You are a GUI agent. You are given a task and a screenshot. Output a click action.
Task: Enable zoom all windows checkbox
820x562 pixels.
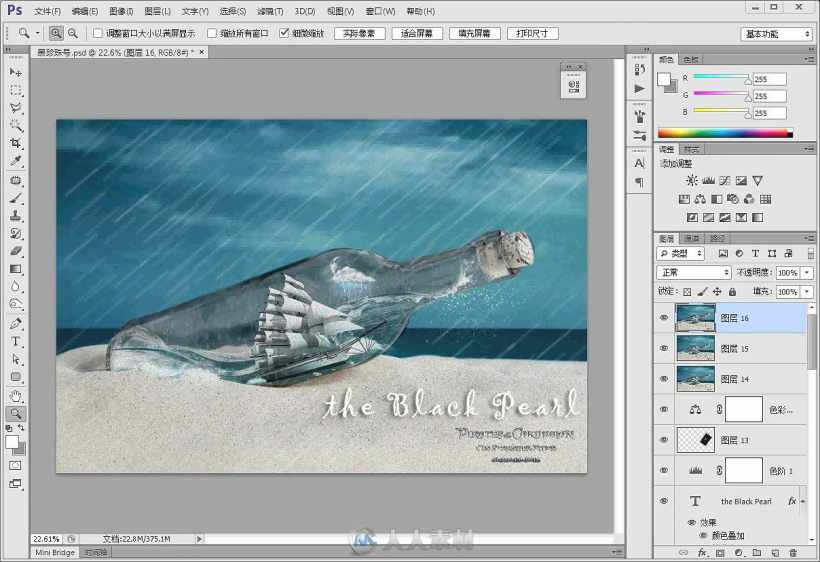click(x=212, y=33)
